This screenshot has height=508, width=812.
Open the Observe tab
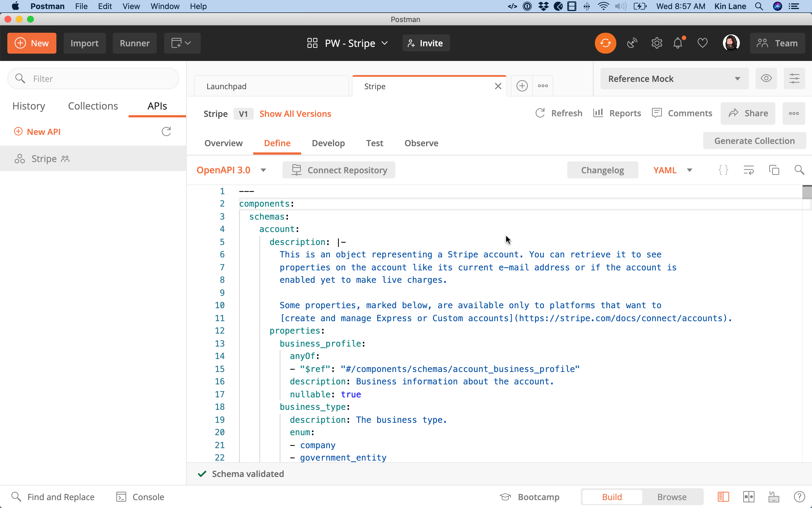pyautogui.click(x=422, y=143)
